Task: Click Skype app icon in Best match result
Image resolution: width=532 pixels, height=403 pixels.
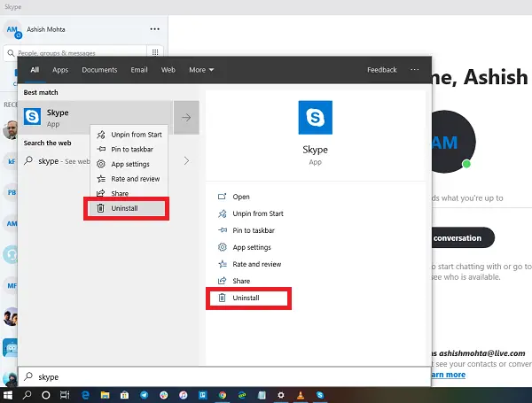Action: click(x=32, y=117)
